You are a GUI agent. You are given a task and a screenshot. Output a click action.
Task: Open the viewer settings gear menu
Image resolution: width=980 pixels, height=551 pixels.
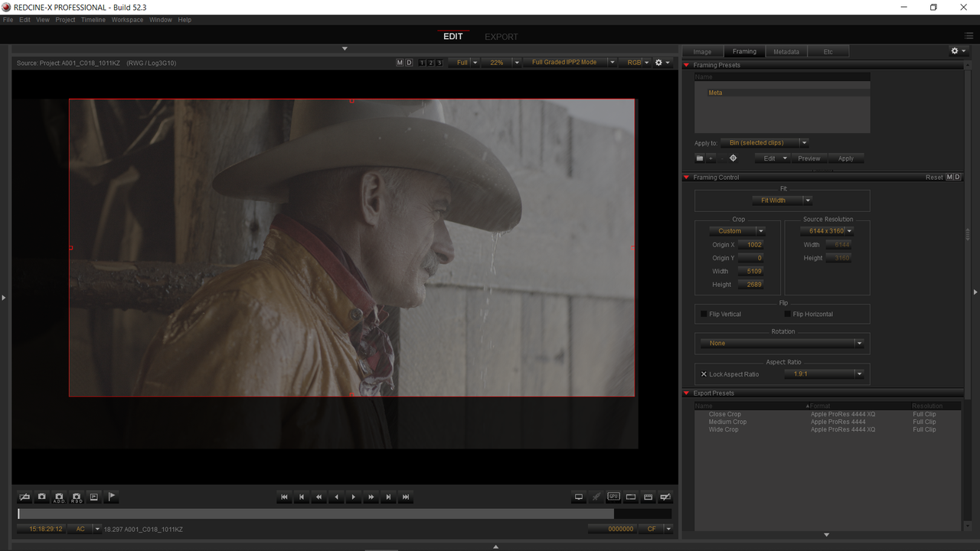pos(662,63)
